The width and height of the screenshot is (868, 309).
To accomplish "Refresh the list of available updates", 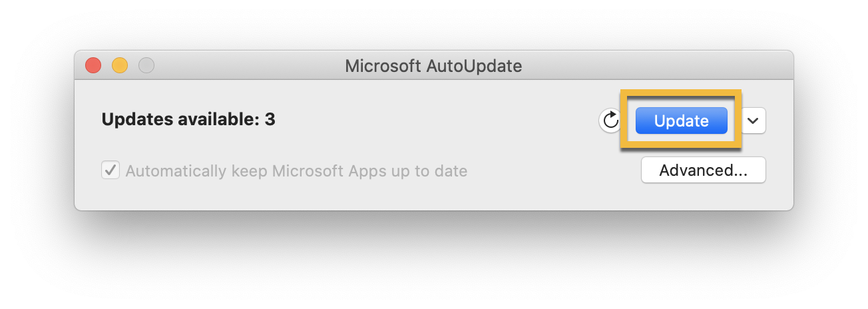I will pyautogui.click(x=610, y=121).
